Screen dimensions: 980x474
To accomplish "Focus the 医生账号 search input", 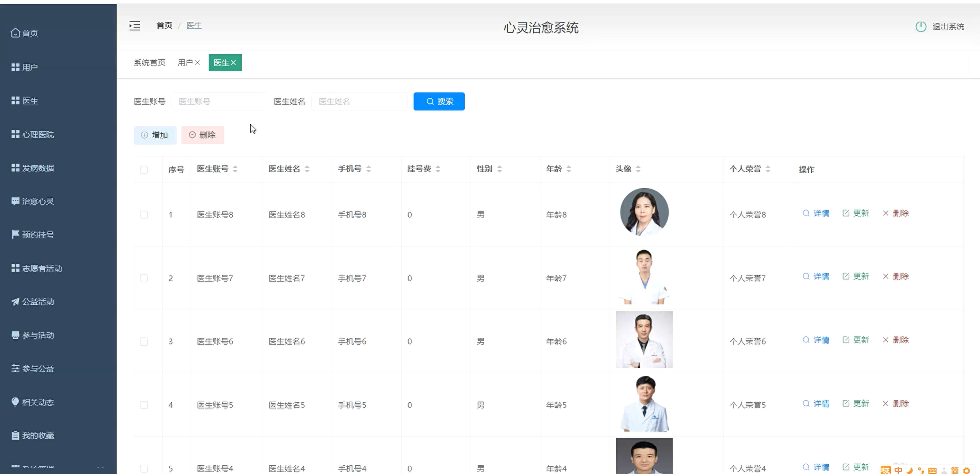I will pos(220,101).
